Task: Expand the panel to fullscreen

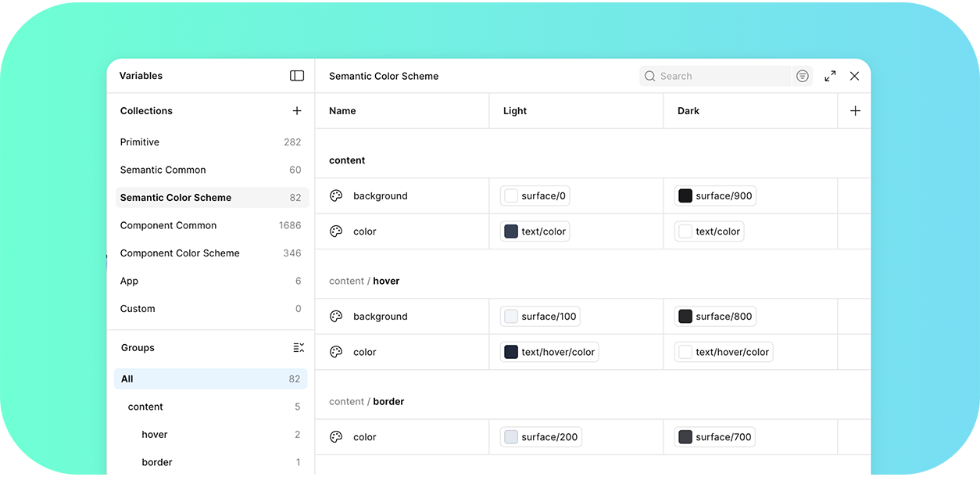Action: 830,75
